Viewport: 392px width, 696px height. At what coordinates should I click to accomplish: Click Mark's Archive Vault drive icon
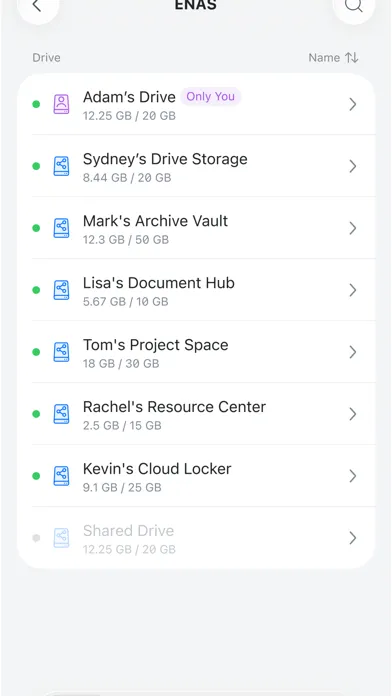coord(61,228)
